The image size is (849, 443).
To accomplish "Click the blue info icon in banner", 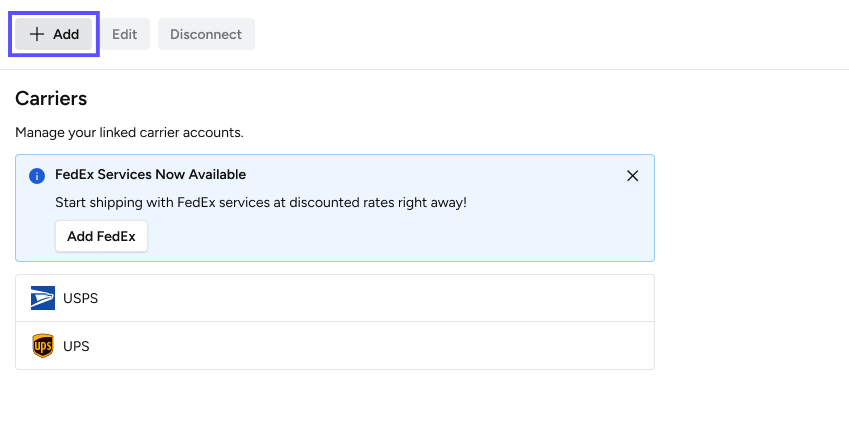I will point(37,175).
